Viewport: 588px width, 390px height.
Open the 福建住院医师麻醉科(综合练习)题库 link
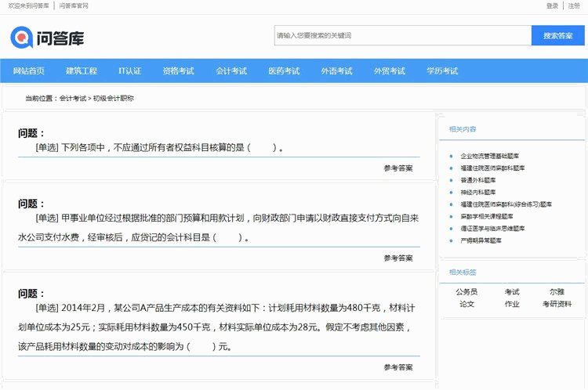506,204
